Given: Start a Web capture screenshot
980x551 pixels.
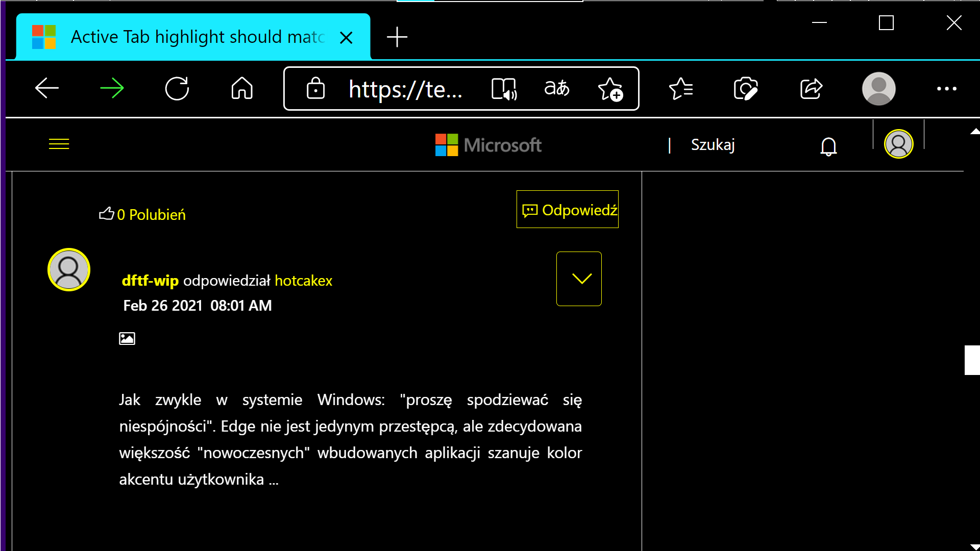Looking at the screenshot, I should click(745, 88).
